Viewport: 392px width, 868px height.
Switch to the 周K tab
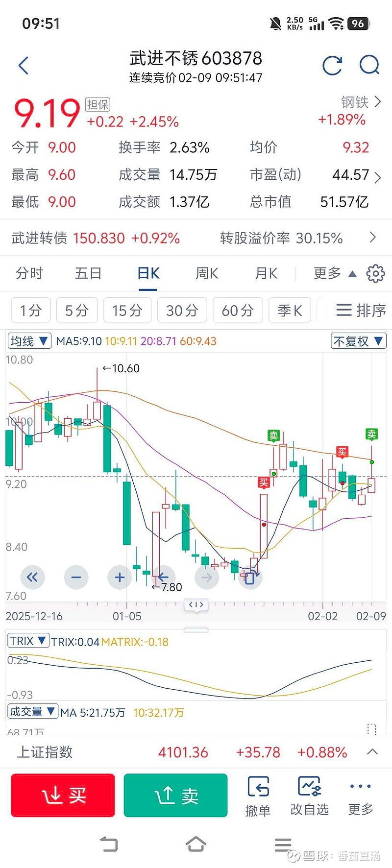[207, 273]
